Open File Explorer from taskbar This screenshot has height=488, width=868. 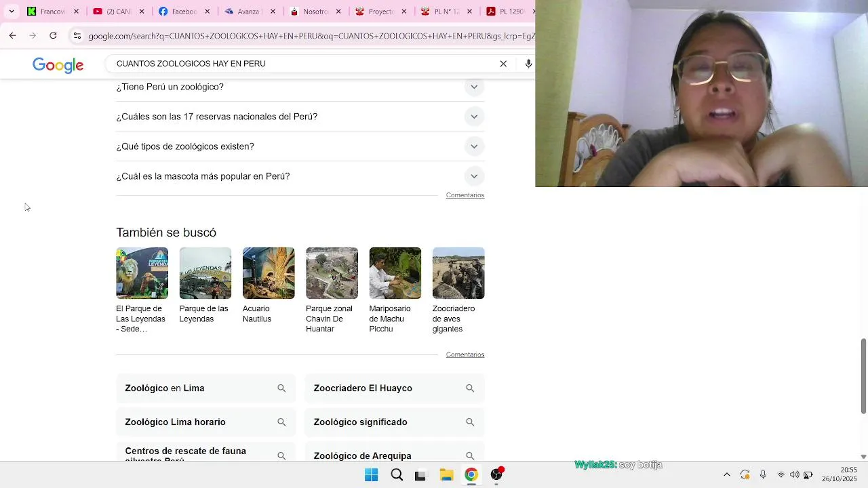(446, 475)
